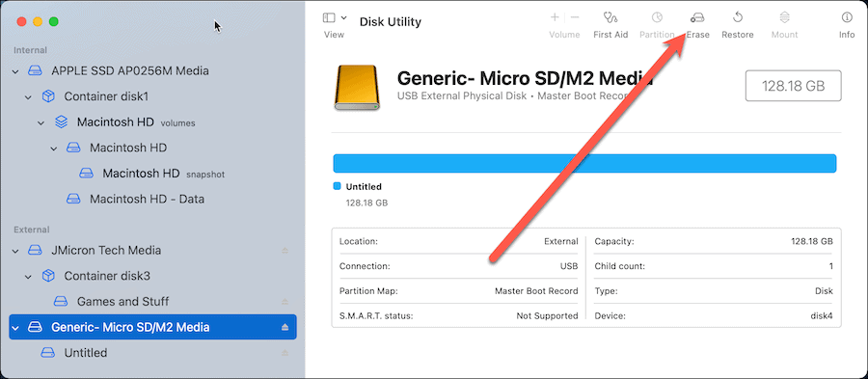Eject the Untitled volume
The width and height of the screenshot is (868, 379).
pyautogui.click(x=285, y=353)
